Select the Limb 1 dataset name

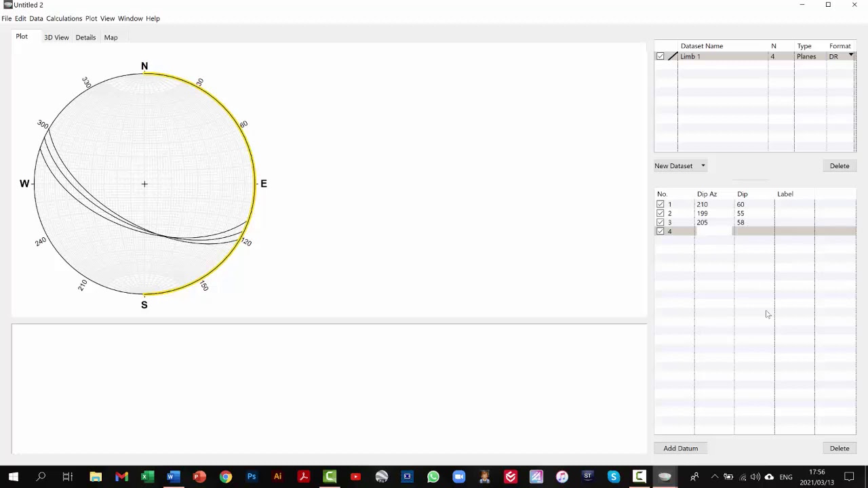(x=690, y=56)
